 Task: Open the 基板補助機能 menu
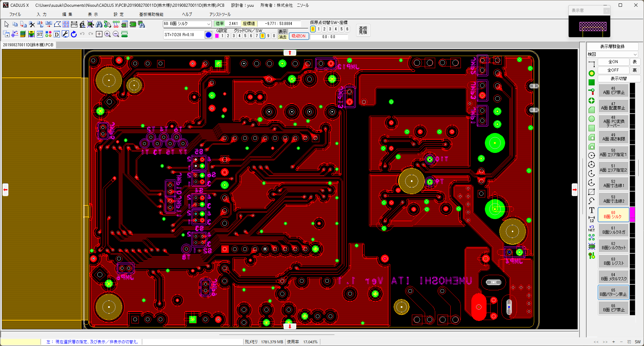coord(151,15)
